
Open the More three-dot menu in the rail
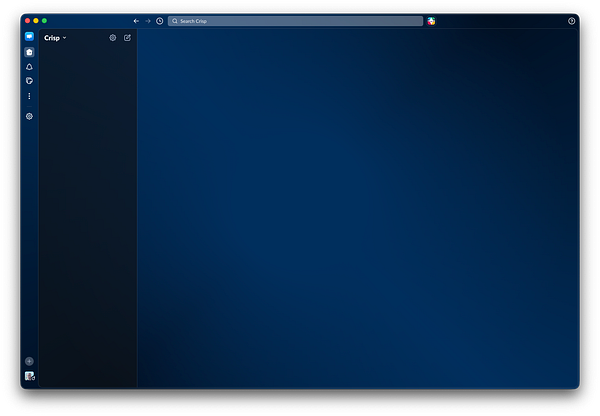coord(29,96)
